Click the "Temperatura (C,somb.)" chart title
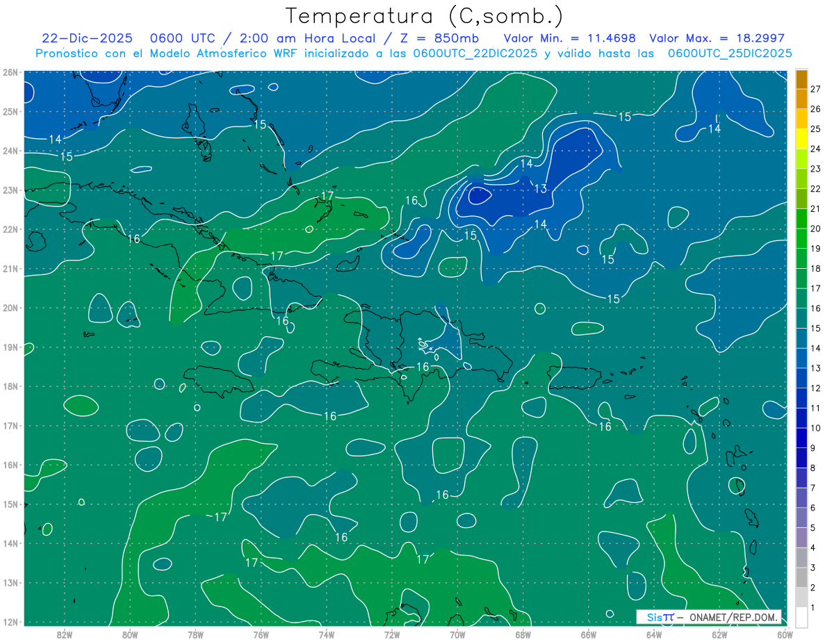 click(425, 16)
